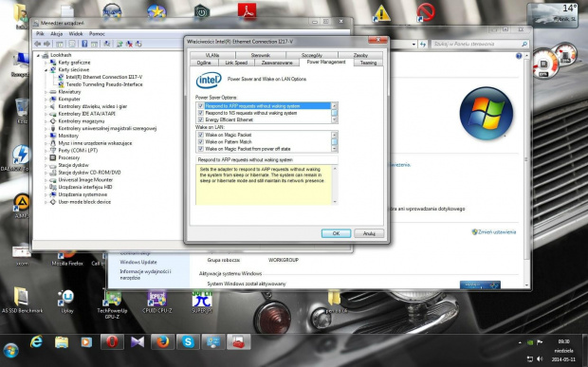Image resolution: width=588 pixels, height=367 pixels.
Task: Expand the Procesory device category
Action: point(46,157)
